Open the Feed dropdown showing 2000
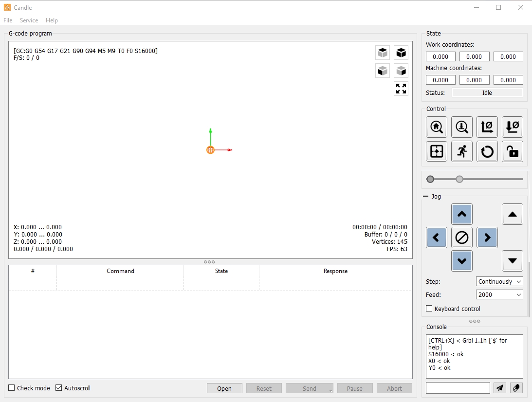 point(499,295)
